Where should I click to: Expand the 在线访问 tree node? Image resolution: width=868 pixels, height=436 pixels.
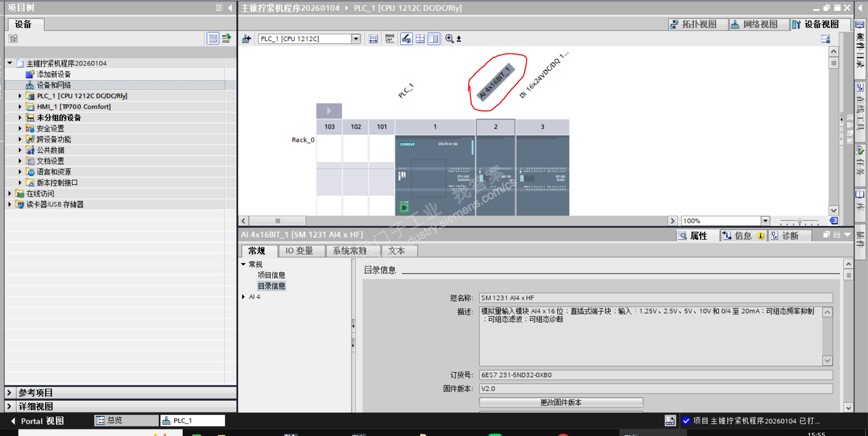[10, 194]
